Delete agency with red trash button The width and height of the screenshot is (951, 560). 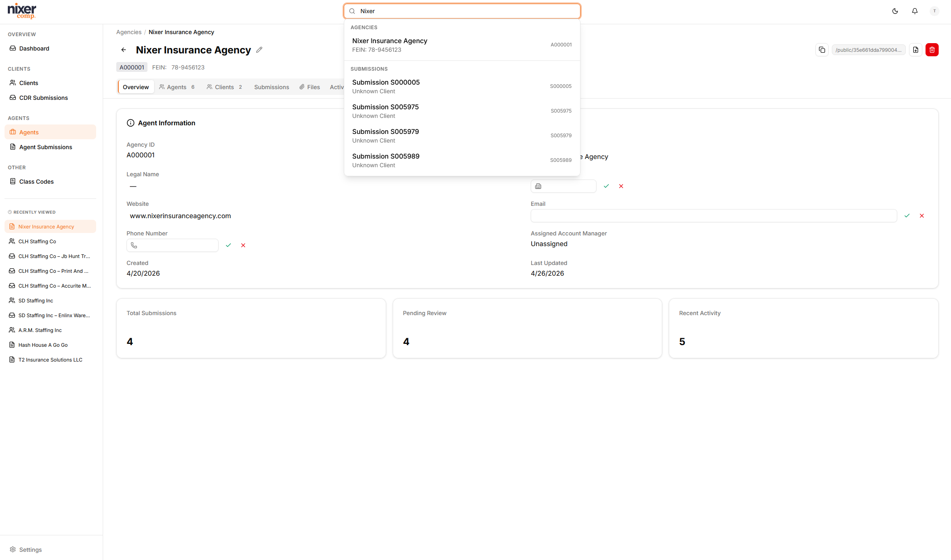tap(932, 50)
